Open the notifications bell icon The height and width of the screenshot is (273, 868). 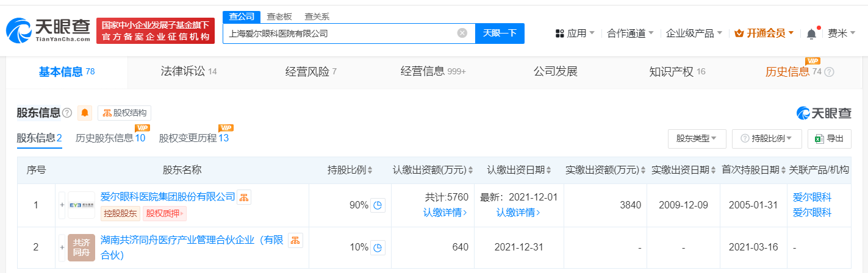[812, 34]
